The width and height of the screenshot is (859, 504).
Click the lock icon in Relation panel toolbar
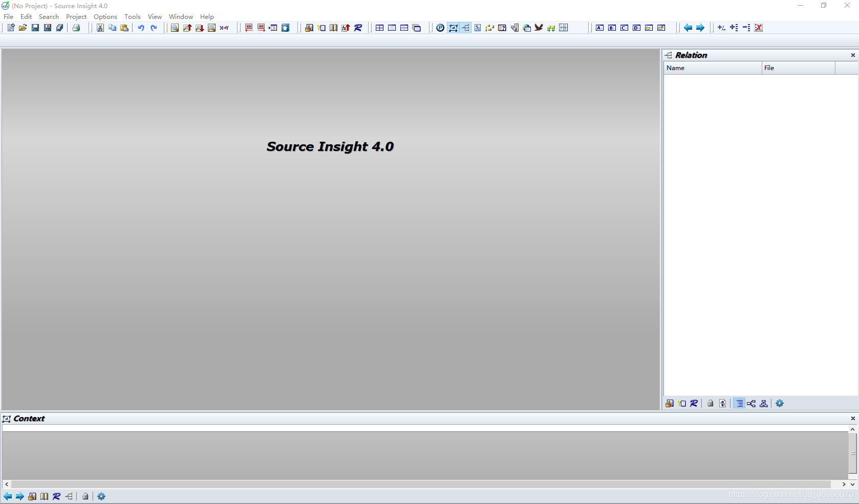[x=710, y=403]
